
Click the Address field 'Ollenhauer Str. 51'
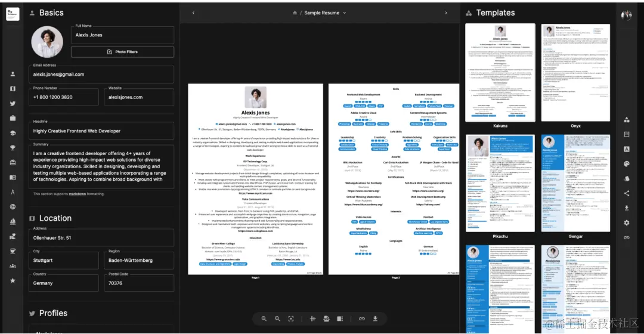(x=101, y=237)
